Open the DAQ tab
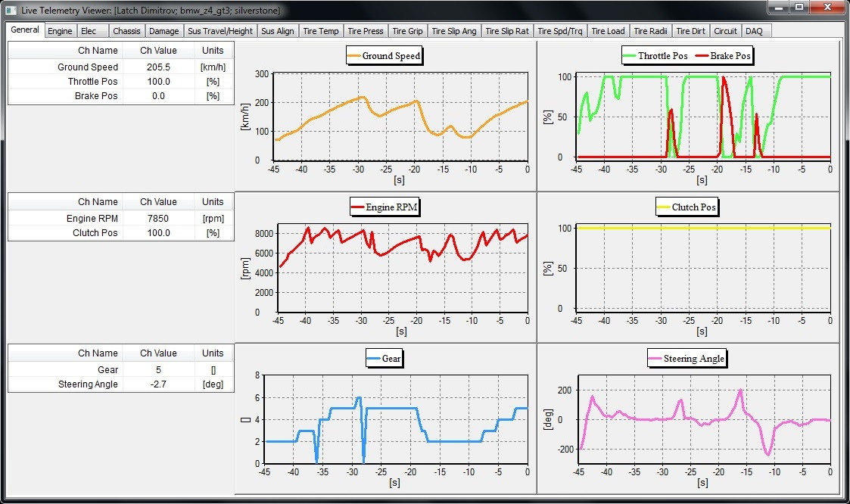This screenshot has height=504, width=850. (755, 31)
